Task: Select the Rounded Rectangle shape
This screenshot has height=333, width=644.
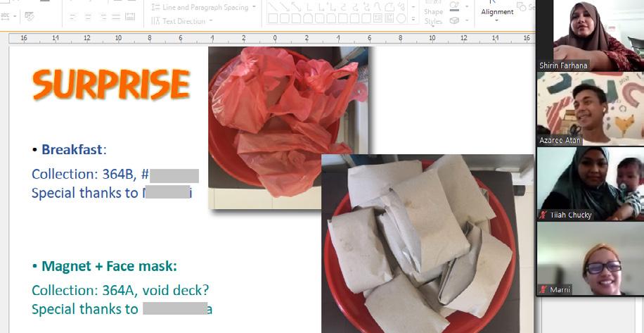Action: (285, 18)
